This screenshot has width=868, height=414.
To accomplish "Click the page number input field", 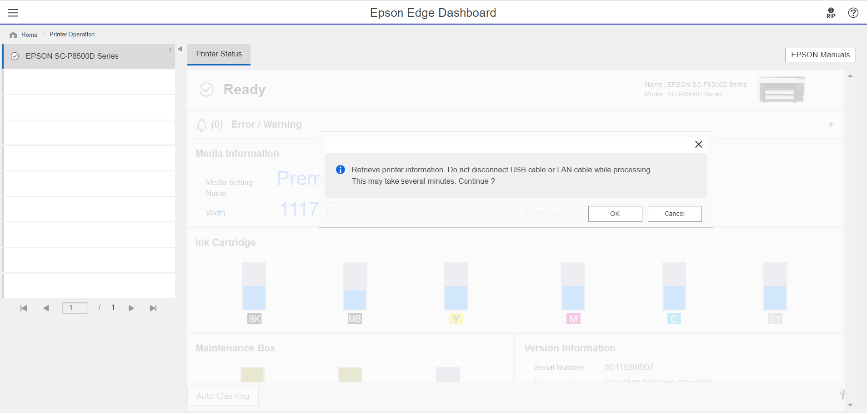I will [75, 308].
